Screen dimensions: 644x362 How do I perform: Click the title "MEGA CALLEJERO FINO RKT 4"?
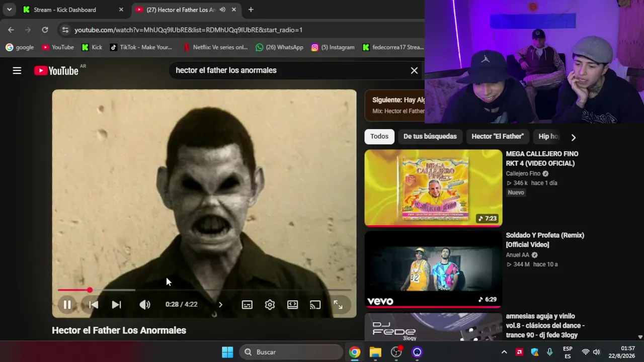(542, 158)
